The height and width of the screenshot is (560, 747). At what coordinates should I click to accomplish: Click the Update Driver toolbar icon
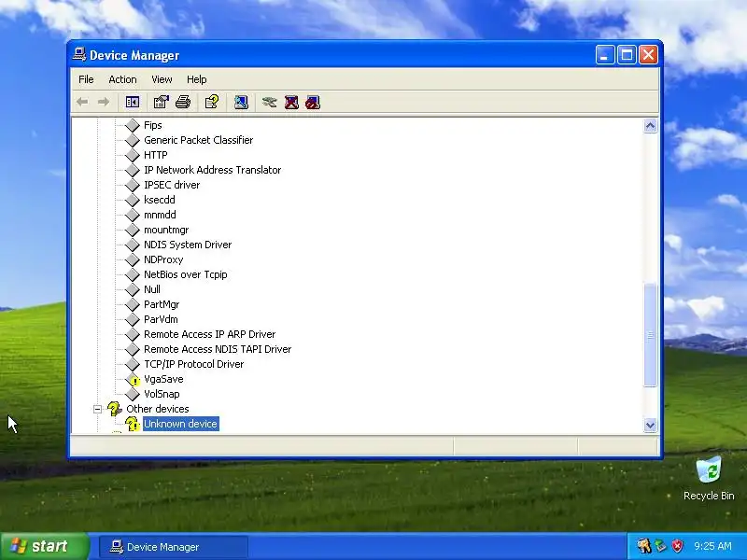[x=270, y=102]
